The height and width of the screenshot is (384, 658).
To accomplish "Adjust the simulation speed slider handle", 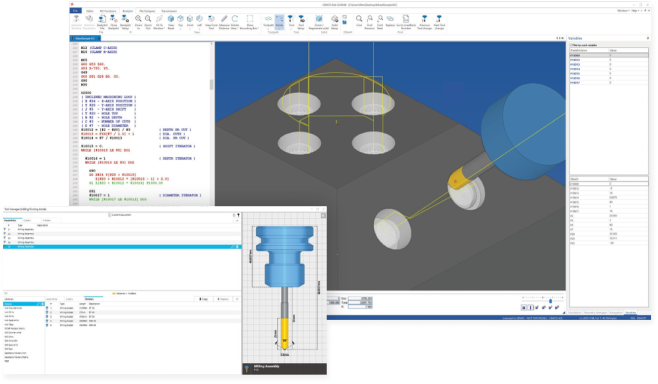I will click(551, 301).
